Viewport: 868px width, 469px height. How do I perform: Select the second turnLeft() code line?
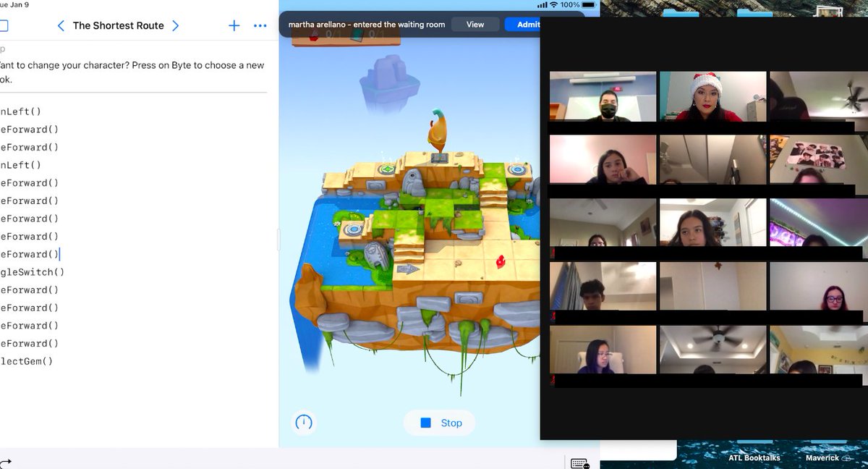pyautogui.click(x=21, y=165)
